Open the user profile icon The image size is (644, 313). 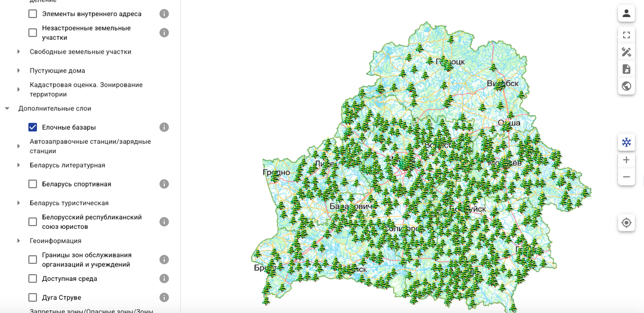(x=626, y=13)
